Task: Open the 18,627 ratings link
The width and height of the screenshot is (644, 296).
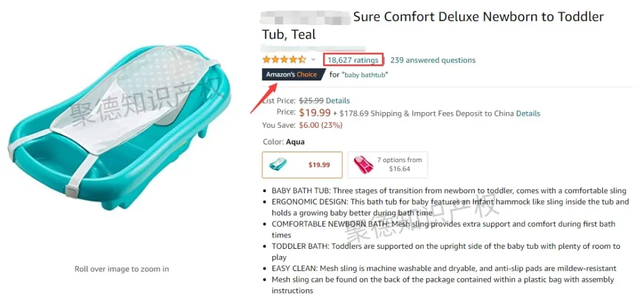Action: tap(353, 60)
